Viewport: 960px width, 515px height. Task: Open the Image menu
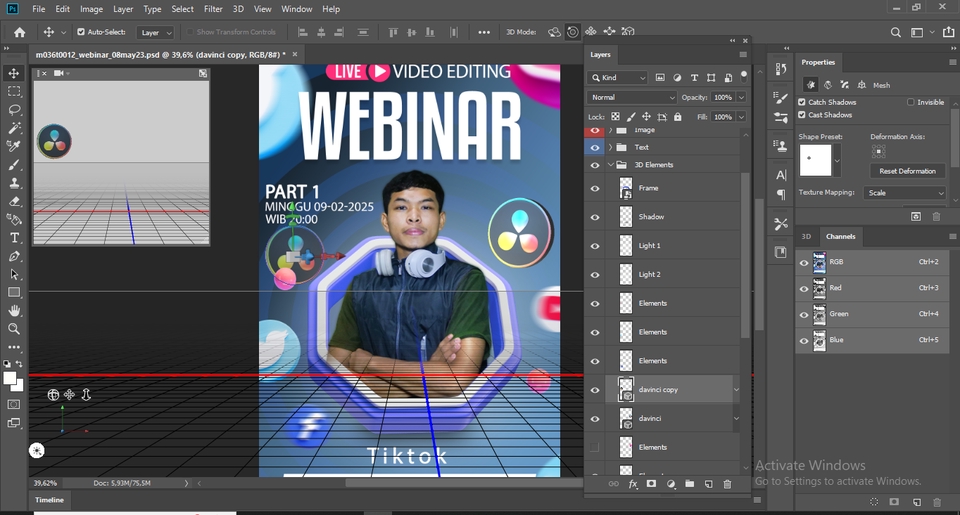[x=91, y=9]
